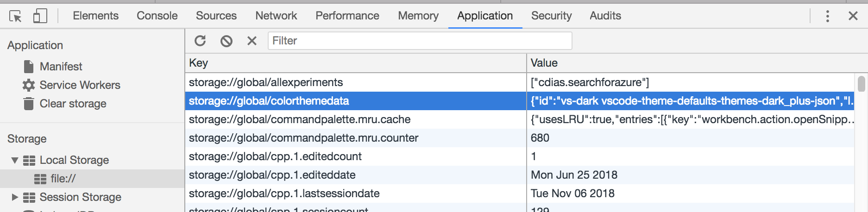Image resolution: width=868 pixels, height=212 pixels.
Task: Delete the selected storage entry
Action: click(252, 41)
